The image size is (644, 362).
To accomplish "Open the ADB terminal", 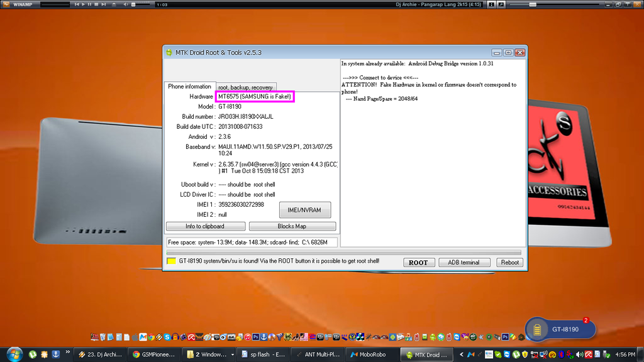I will pyautogui.click(x=464, y=262).
